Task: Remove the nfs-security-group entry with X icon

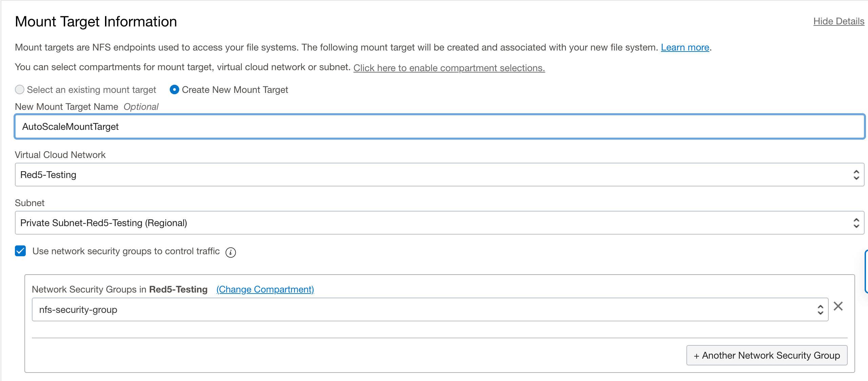Action: click(x=838, y=306)
